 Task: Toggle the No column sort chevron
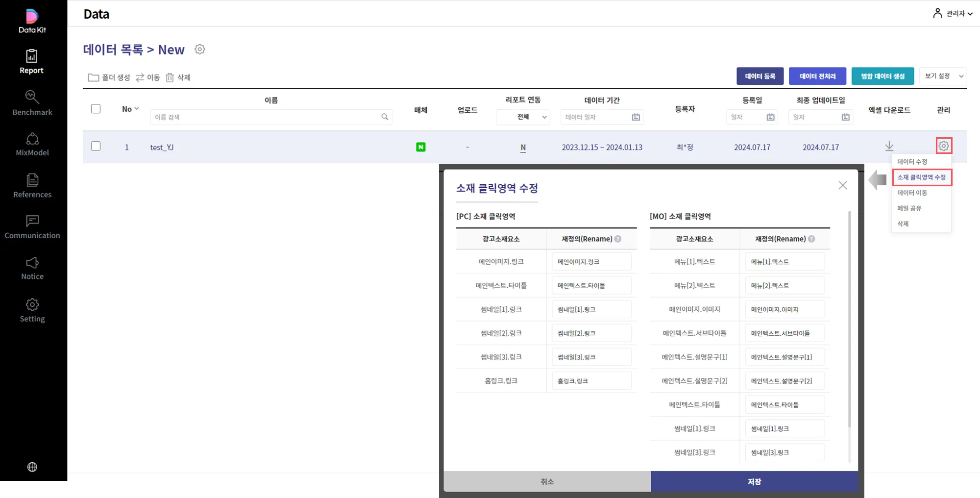pos(137,109)
